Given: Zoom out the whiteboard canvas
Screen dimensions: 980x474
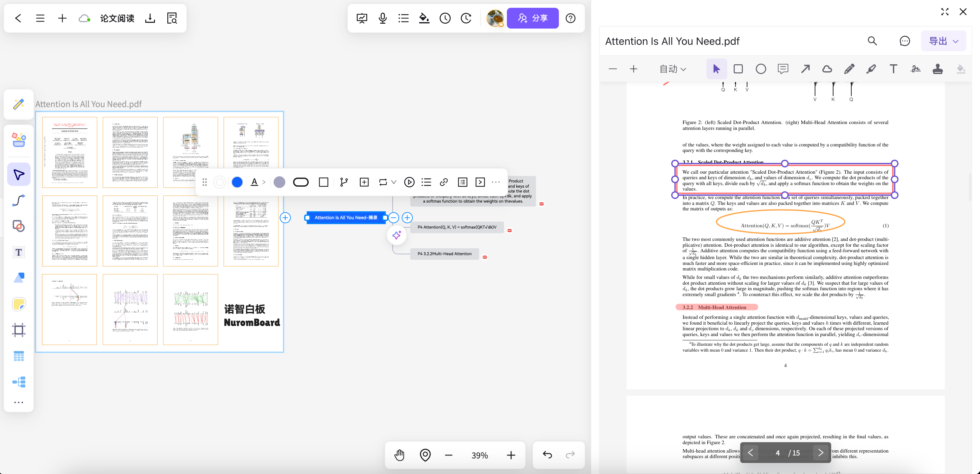Looking at the screenshot, I should pos(448,455).
